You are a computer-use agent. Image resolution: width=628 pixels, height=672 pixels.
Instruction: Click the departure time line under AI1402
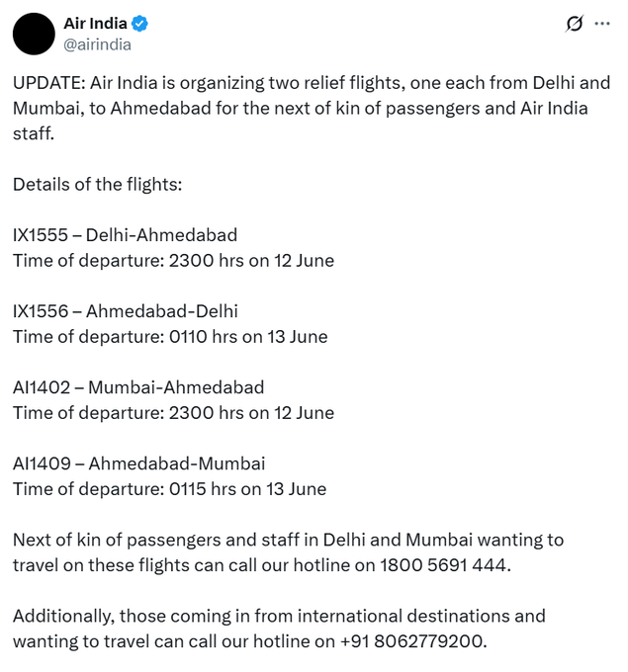click(x=173, y=413)
